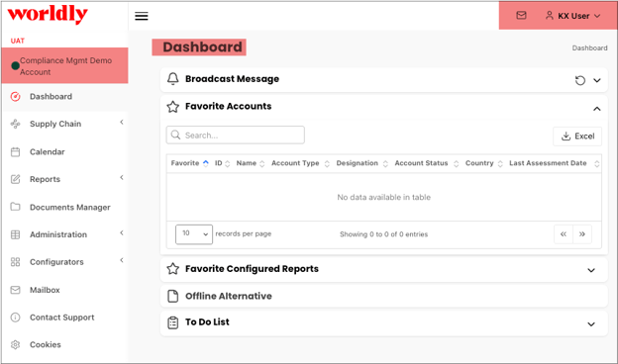Expand the To Do List panel
The image size is (618, 364).
[591, 324]
